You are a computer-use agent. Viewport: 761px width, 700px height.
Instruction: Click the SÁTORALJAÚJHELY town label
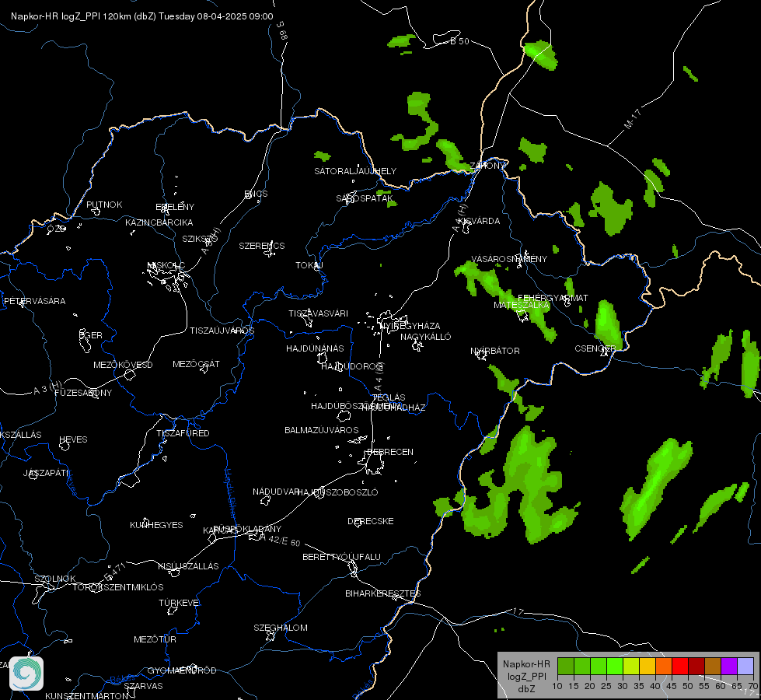[355, 171]
